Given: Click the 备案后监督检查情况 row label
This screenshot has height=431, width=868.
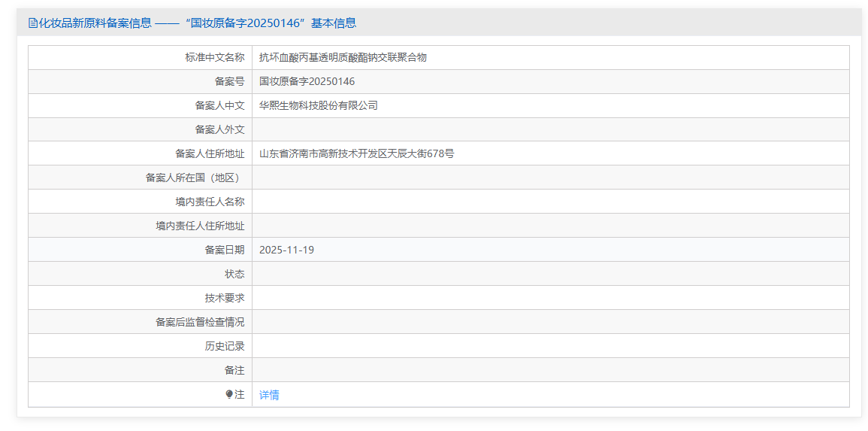Looking at the screenshot, I should 200,322.
